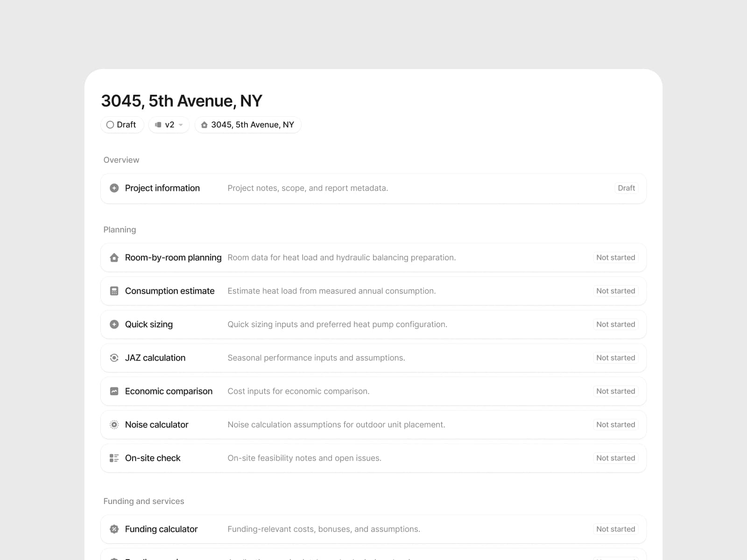Click the Funding and services heading

144,501
